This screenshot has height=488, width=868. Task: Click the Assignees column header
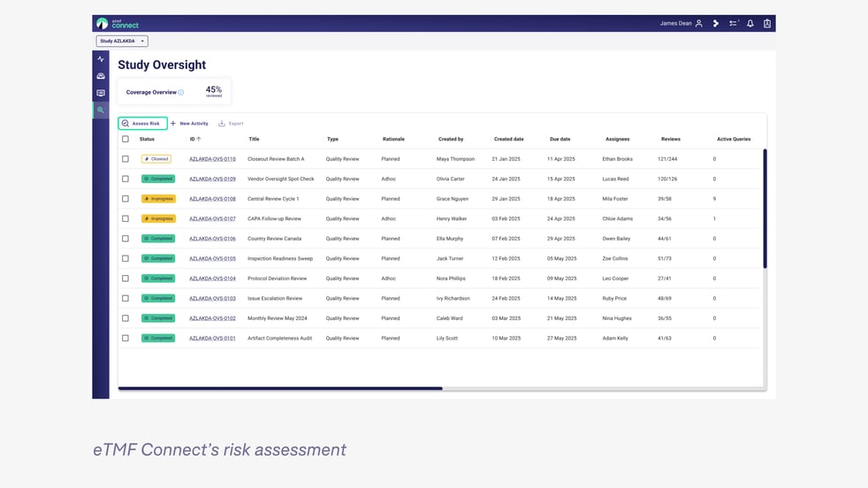[x=617, y=139]
